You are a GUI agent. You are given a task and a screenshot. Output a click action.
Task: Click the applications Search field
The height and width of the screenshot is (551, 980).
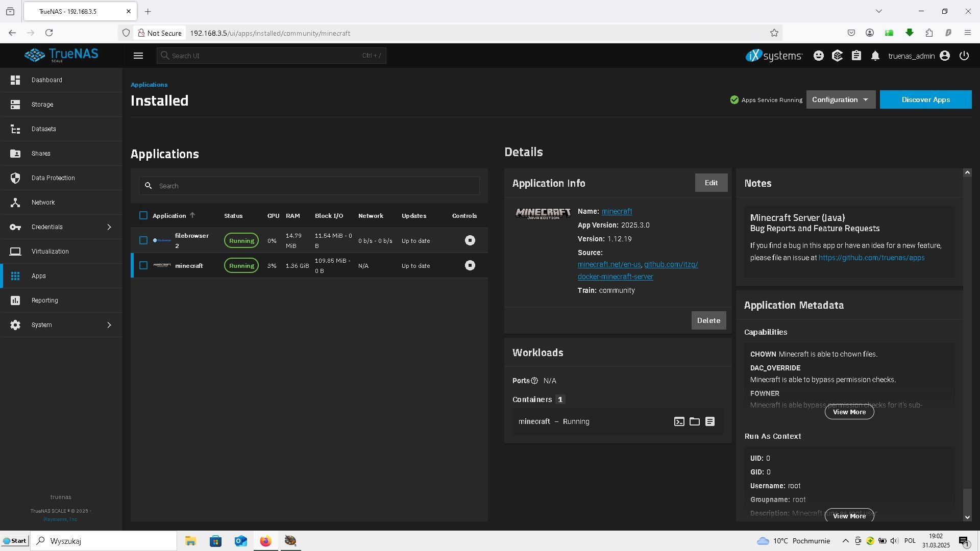click(309, 186)
